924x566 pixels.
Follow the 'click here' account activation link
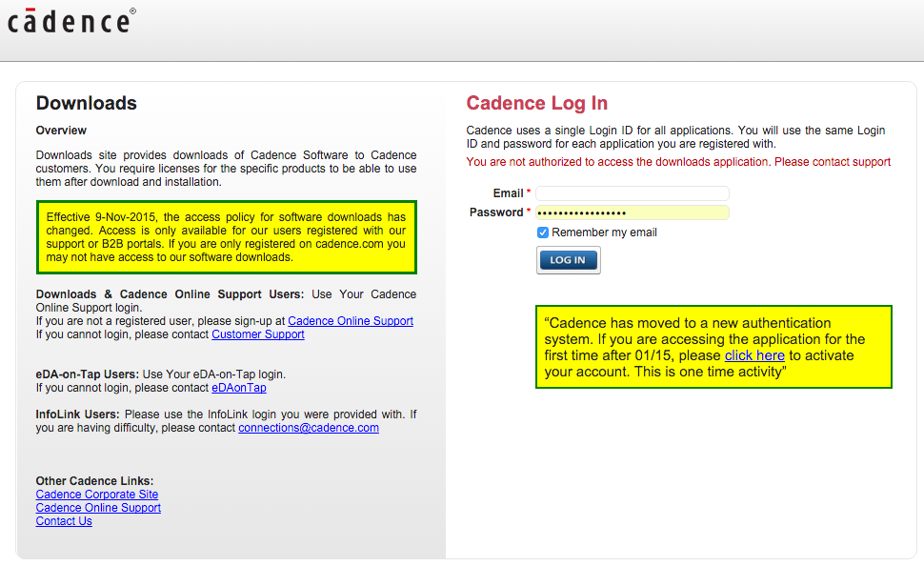coord(754,355)
